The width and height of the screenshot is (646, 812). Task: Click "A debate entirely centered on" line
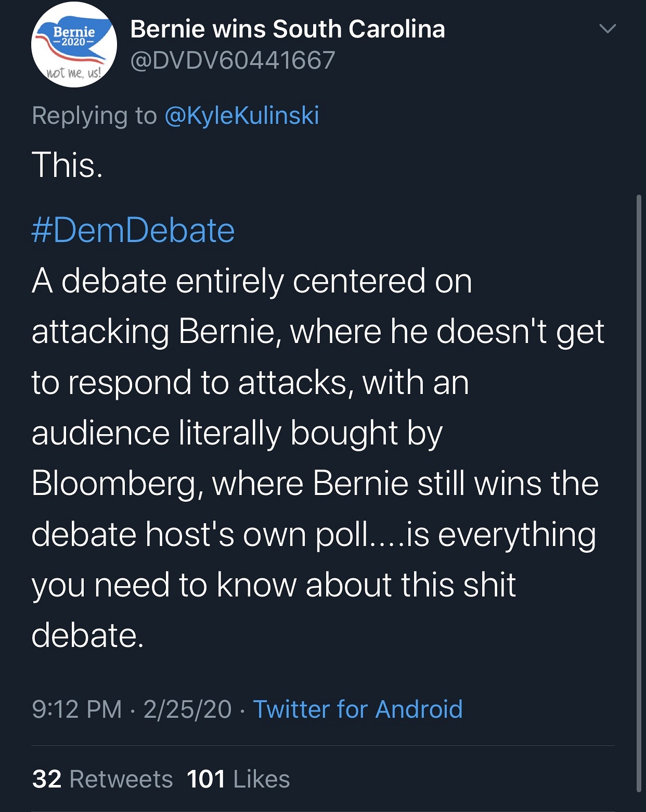click(x=252, y=281)
